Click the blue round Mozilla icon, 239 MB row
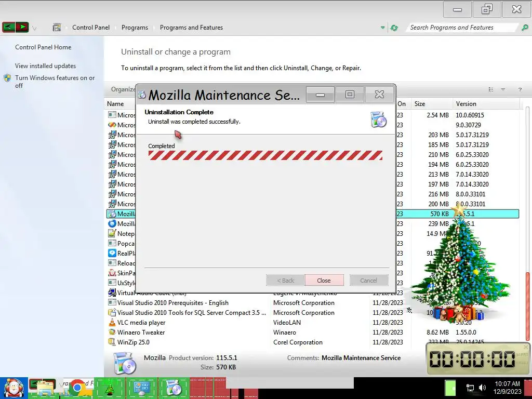Screen dimensions: 532x399 (x=112, y=223)
